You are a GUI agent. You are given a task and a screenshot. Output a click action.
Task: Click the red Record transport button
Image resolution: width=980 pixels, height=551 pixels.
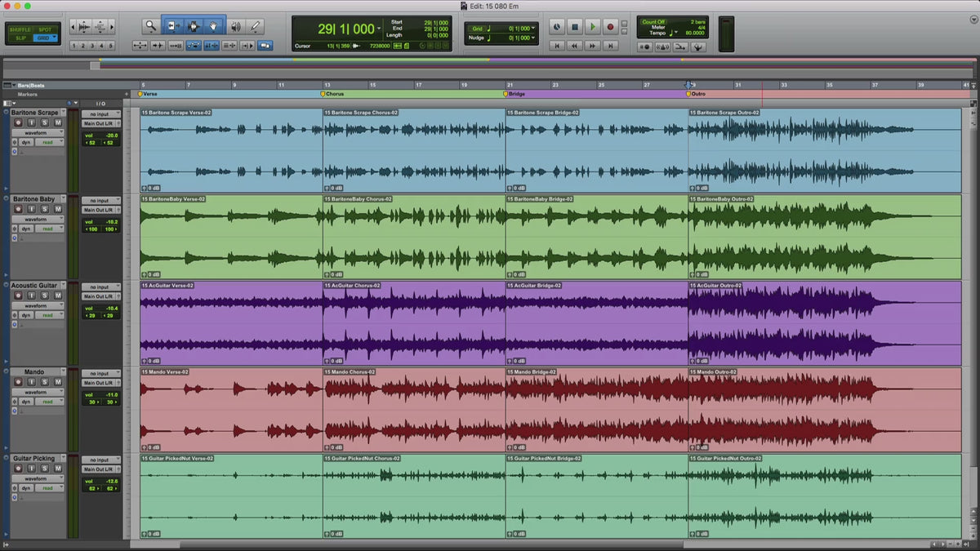tap(610, 27)
